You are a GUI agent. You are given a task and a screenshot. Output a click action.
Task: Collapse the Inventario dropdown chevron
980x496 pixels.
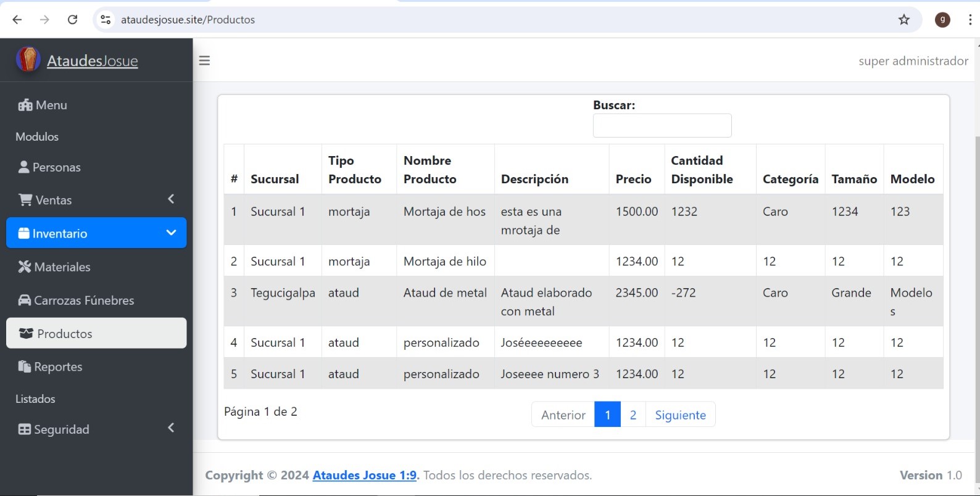(171, 233)
